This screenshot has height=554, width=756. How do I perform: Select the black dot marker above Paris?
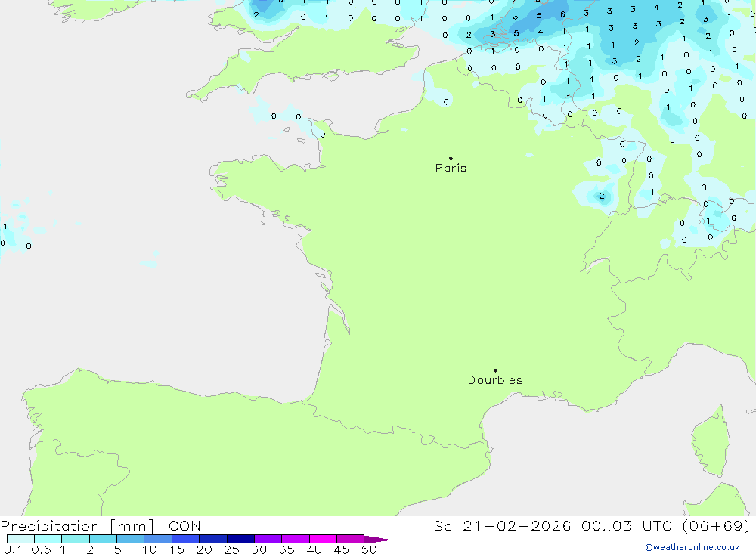click(x=451, y=158)
